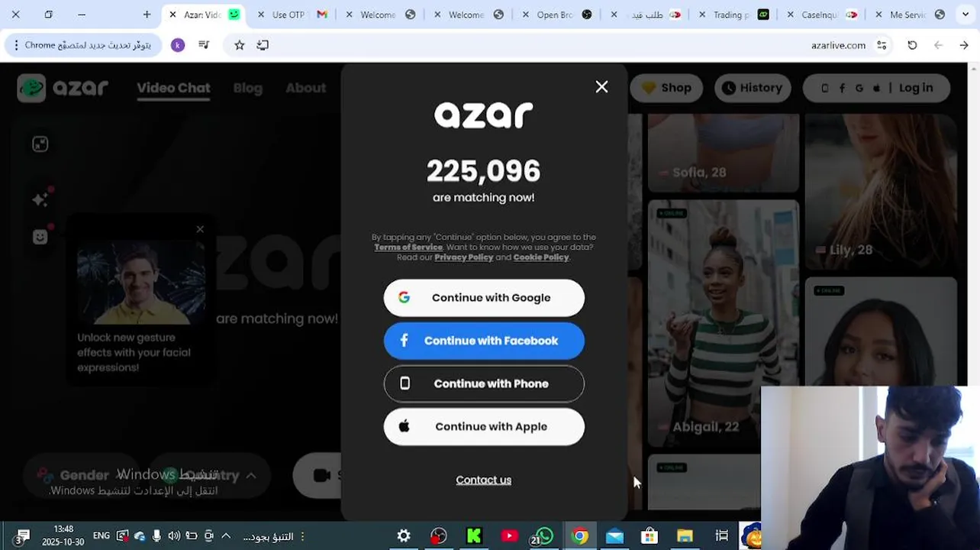Open a new browser tab
Image resolution: width=980 pixels, height=550 pixels.
pyautogui.click(x=147, y=15)
